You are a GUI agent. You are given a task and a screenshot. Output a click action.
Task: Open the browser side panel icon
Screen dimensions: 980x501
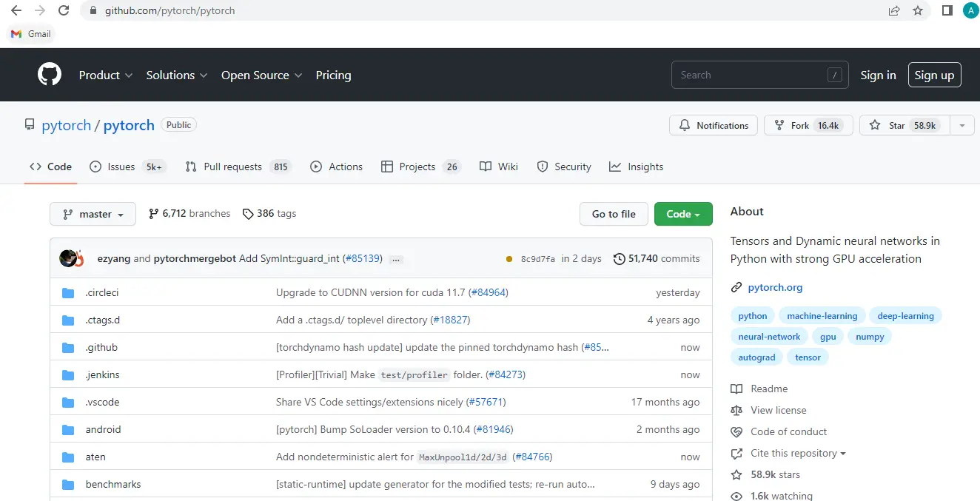(947, 10)
